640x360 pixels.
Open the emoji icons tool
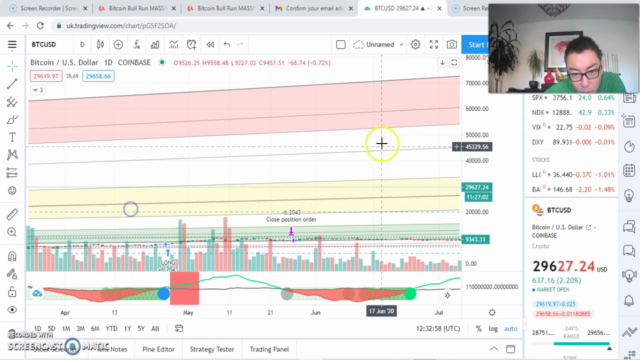pyautogui.click(x=12, y=190)
